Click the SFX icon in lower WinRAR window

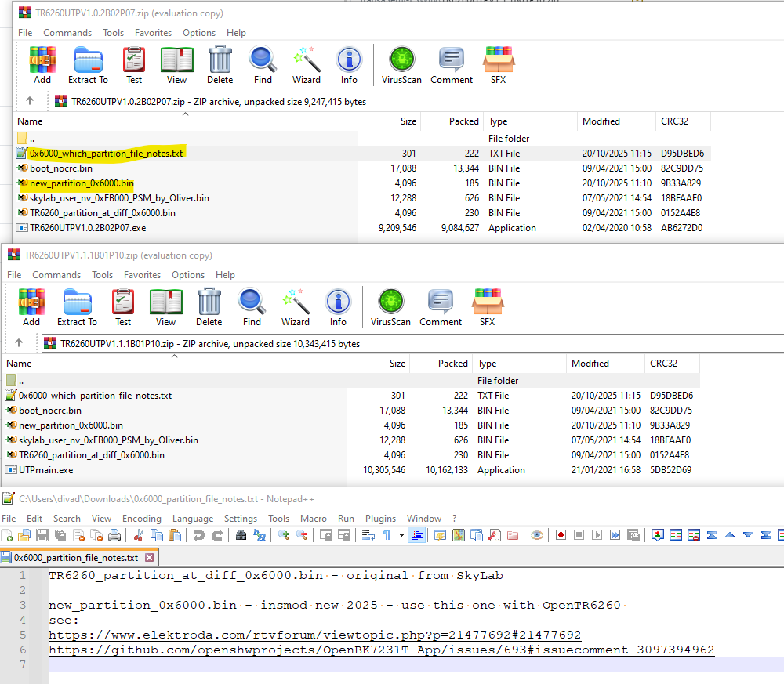pos(487,307)
